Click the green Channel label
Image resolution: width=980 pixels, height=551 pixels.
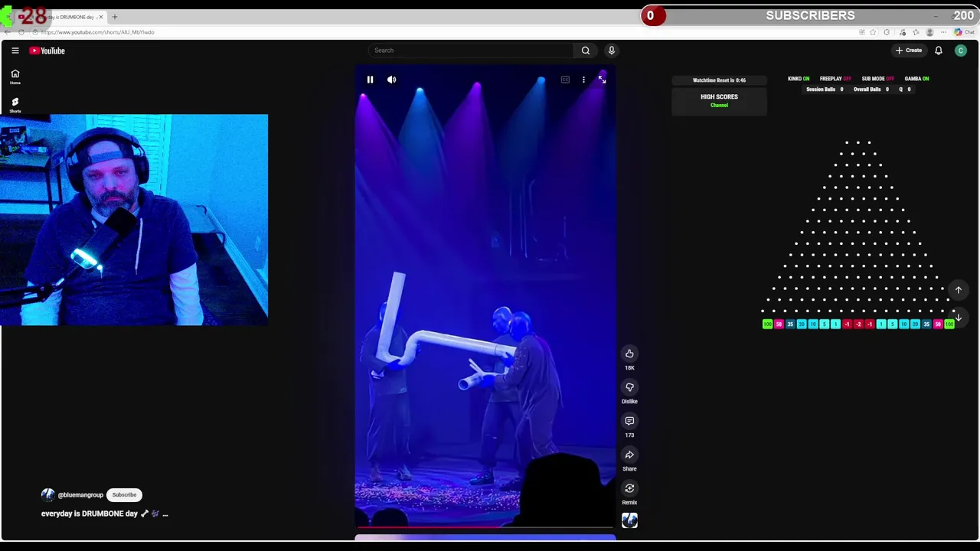click(719, 106)
